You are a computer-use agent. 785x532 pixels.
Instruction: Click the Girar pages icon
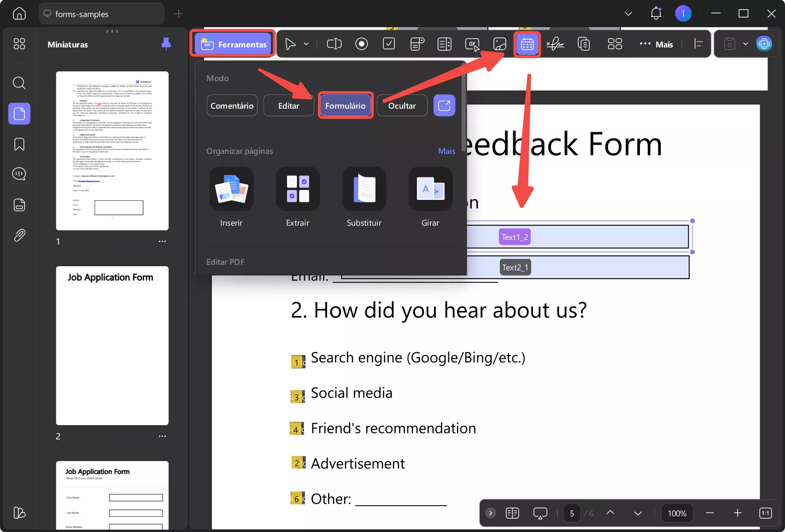click(430, 189)
